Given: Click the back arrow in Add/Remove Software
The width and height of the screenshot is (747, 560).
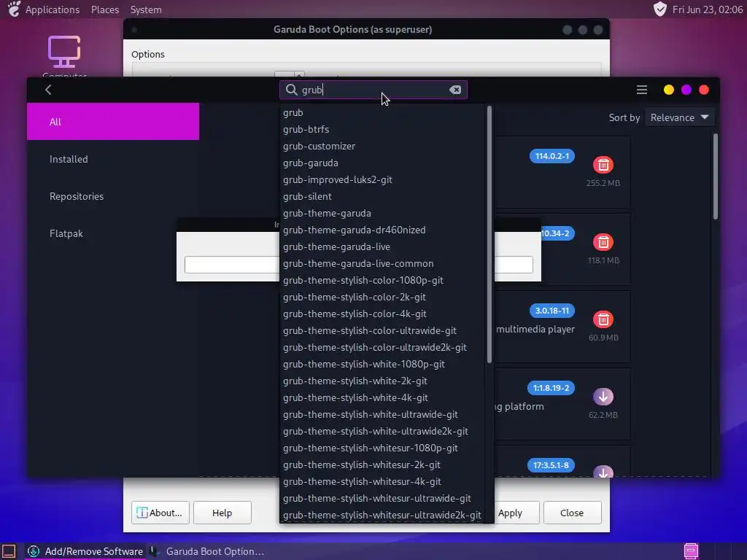Looking at the screenshot, I should pyautogui.click(x=48, y=90).
